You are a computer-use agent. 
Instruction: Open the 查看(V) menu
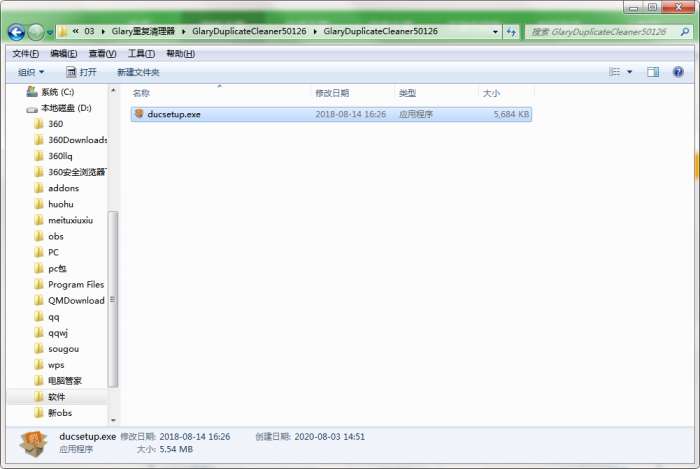pos(102,54)
